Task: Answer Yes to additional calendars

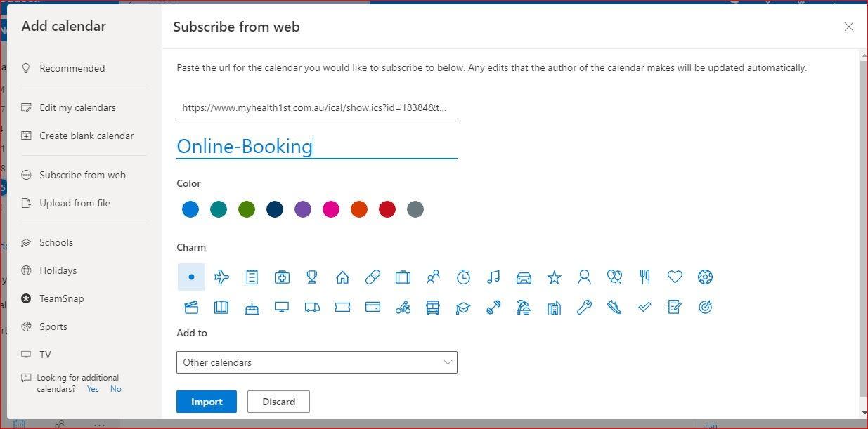Action: click(93, 389)
